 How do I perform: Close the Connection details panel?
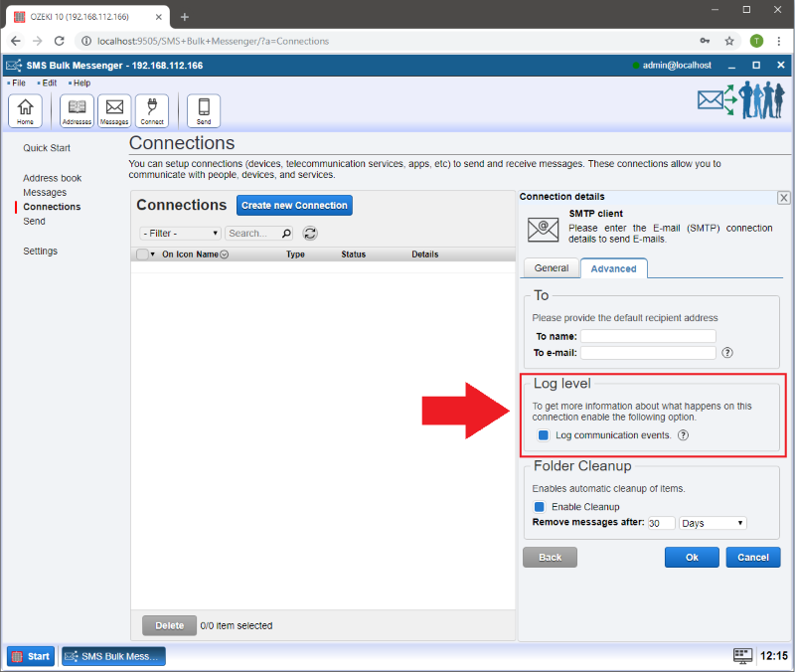[x=783, y=198]
